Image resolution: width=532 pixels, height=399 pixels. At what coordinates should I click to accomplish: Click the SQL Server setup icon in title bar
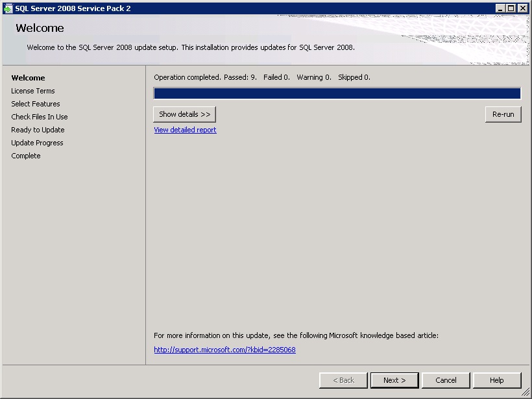pos(8,8)
